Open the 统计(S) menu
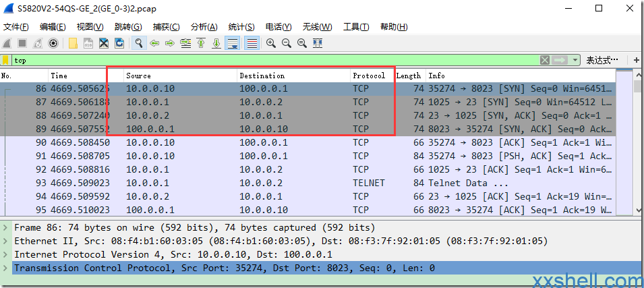The height and width of the screenshot is (288, 644). pyautogui.click(x=241, y=27)
